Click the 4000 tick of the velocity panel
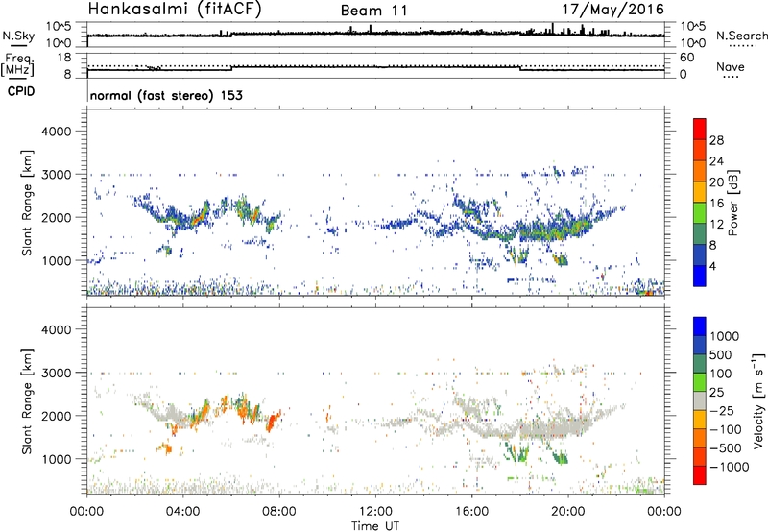The height and width of the screenshot is (532, 768). click(56, 329)
